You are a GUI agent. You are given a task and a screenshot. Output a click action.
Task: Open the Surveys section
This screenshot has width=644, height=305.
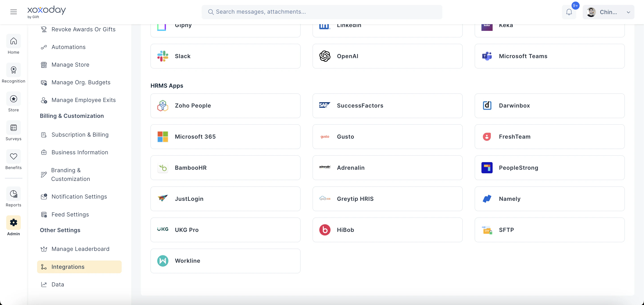coord(13,131)
